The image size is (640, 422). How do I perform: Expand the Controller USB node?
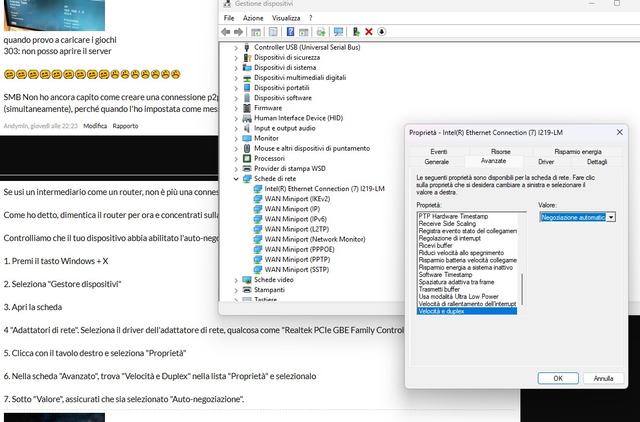coord(236,48)
